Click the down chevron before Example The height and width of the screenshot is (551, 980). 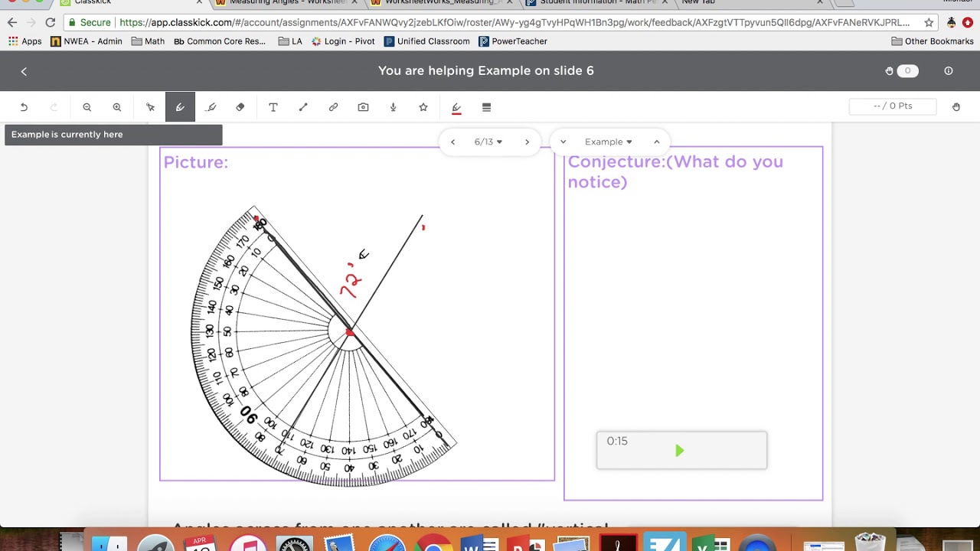[563, 142]
